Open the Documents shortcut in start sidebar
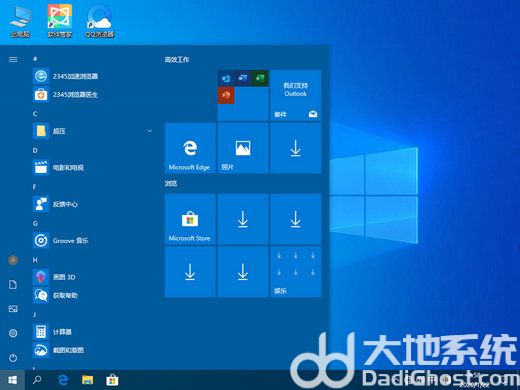520x390 pixels. click(x=13, y=285)
